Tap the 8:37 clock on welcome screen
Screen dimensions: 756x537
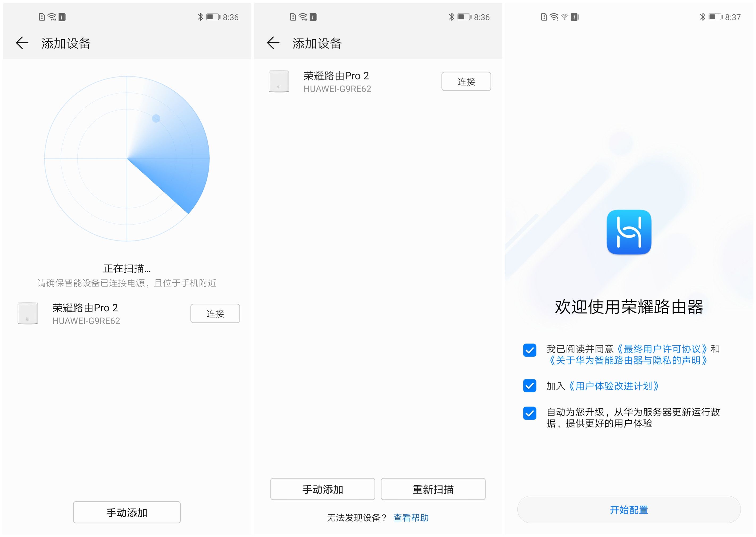coord(733,17)
